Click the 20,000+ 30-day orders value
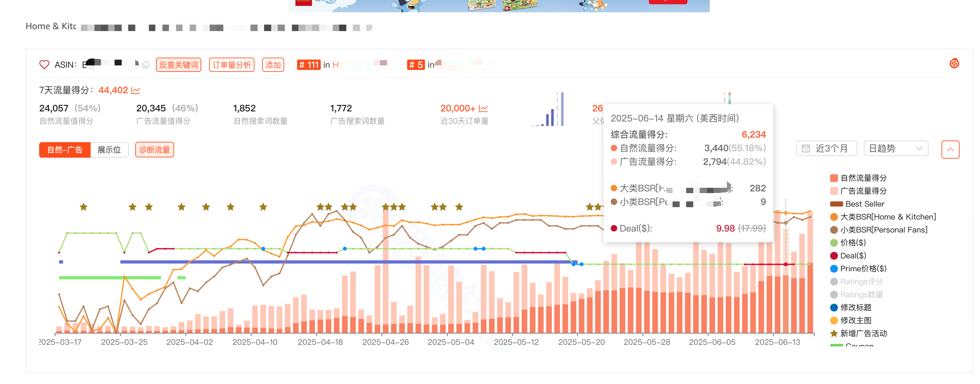The width and height of the screenshot is (980, 384). (458, 108)
